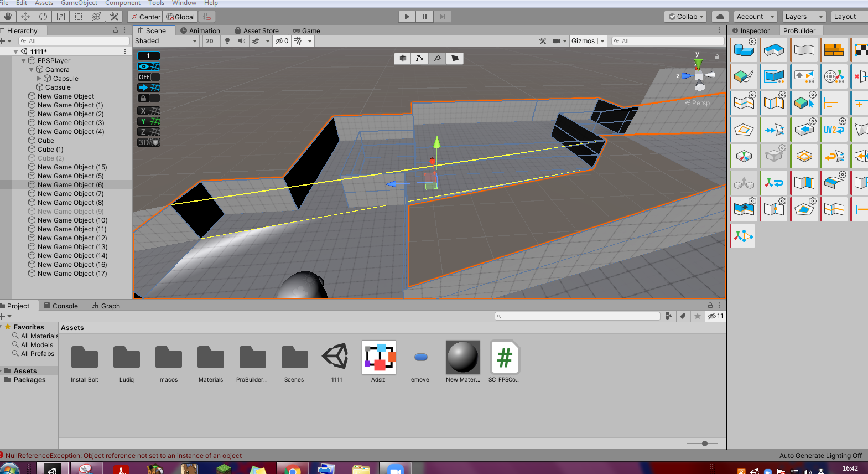Collapse the 1111 scene root
Screen dimensions: 868x474
point(16,51)
